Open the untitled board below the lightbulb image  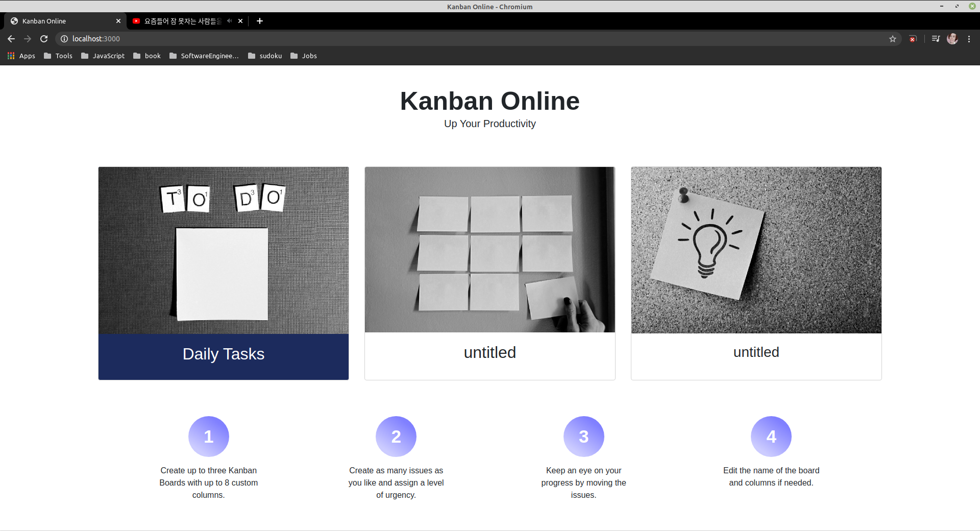click(x=756, y=352)
